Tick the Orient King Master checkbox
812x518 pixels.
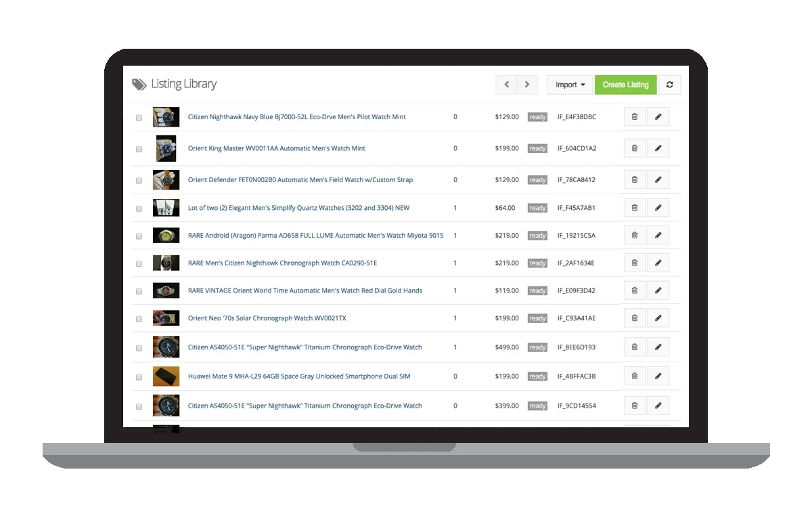click(139, 149)
